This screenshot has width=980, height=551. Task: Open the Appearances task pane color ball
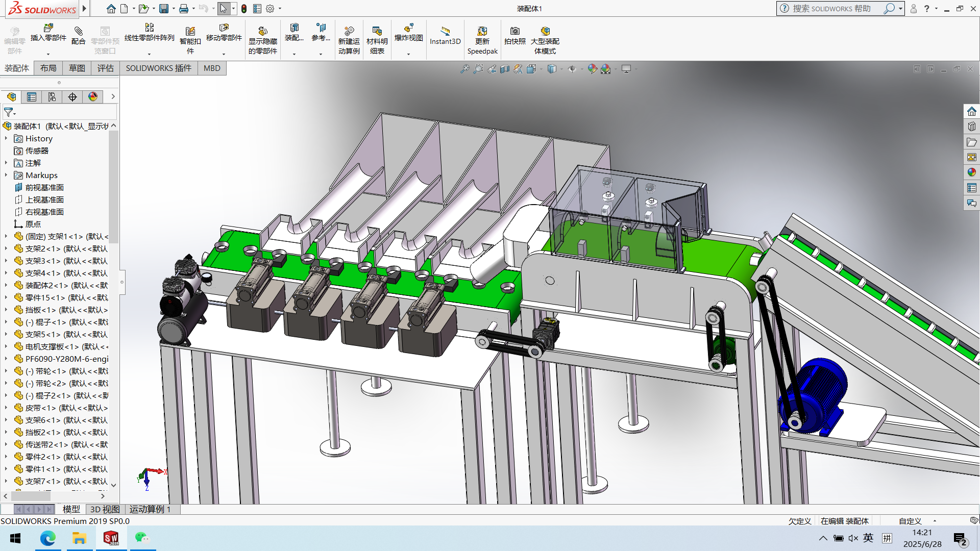972,172
